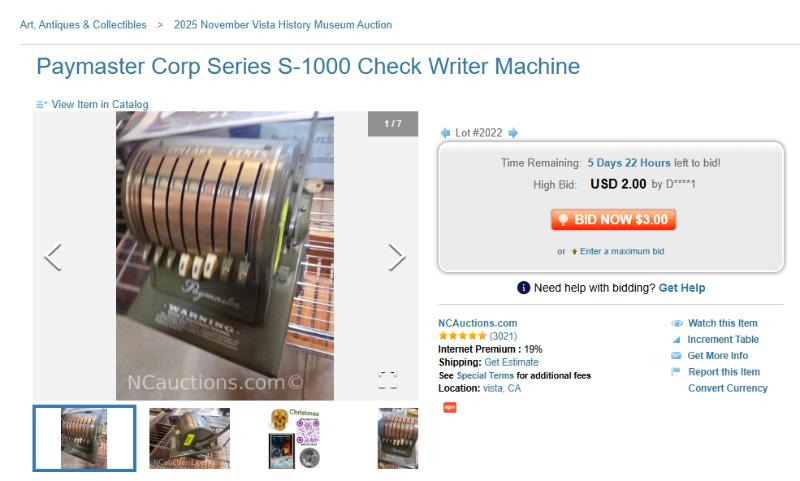Screen dimensions: 800x481
Task: Click the View Item in Catalog list icon
Action: point(41,105)
